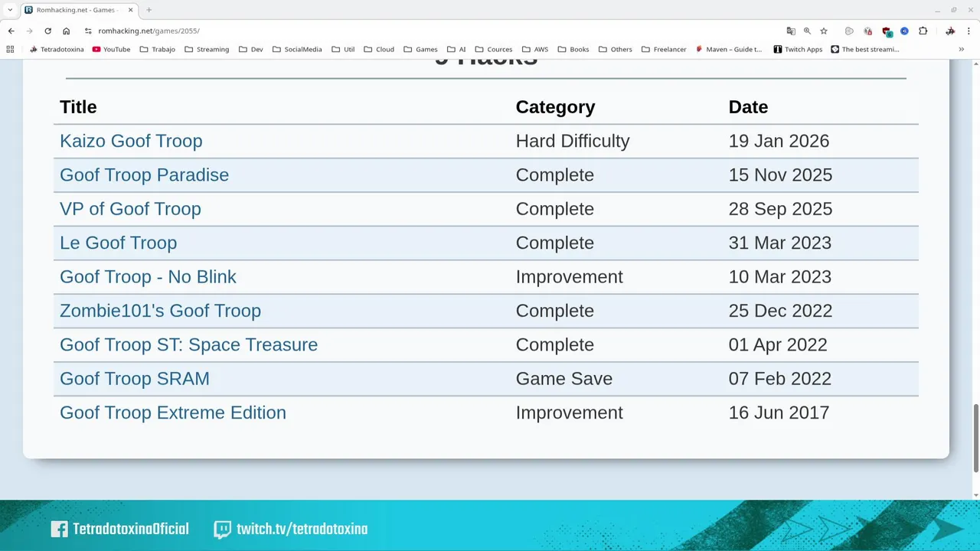Expand the Cloud bookmark folder

pos(379,49)
